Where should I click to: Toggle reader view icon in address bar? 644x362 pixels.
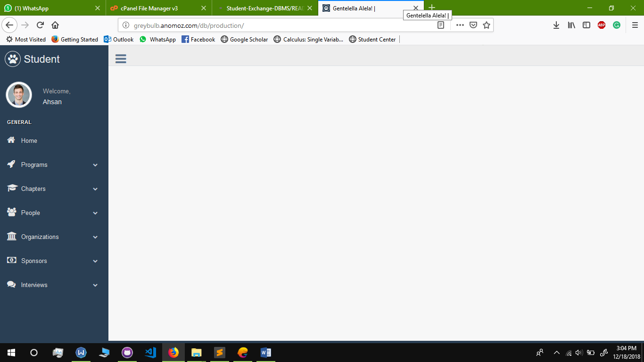(x=441, y=25)
